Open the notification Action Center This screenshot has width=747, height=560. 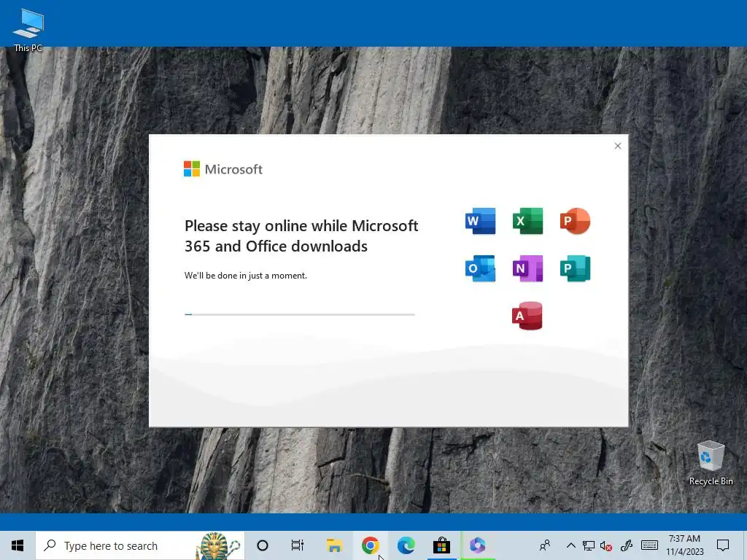pos(723,545)
